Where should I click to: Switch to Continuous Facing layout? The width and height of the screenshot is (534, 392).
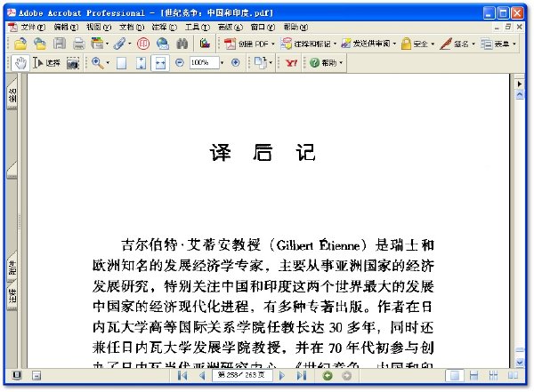click(493, 376)
